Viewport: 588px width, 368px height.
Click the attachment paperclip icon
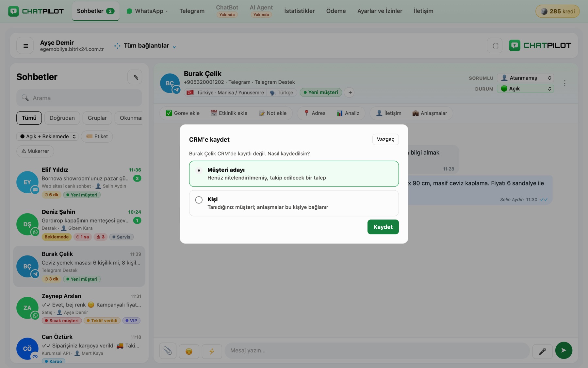point(168,351)
